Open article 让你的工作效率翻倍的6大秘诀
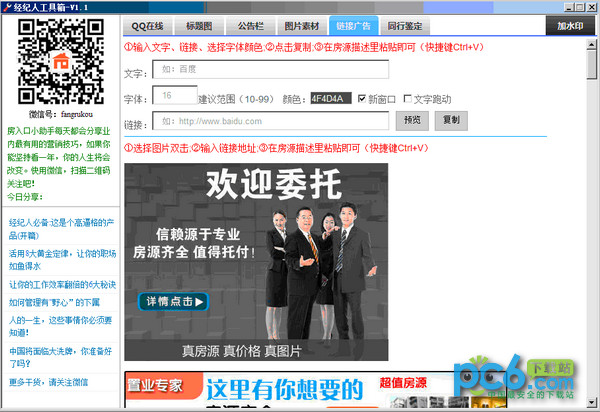This screenshot has width=600, height=412. 62,284
